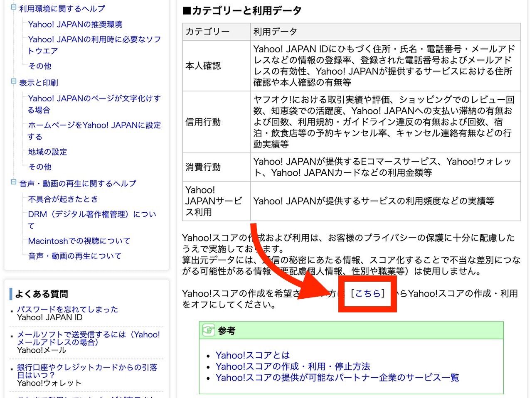Select その他 under 表示と印刷

40,167
